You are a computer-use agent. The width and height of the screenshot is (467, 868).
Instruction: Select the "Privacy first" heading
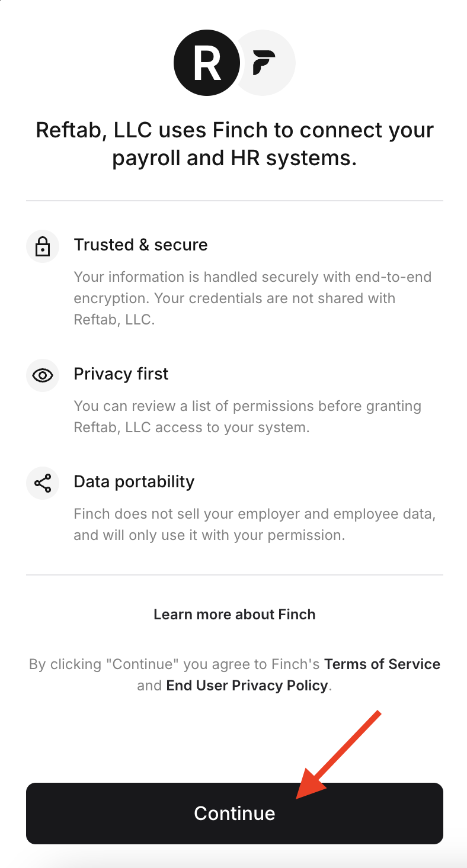point(121,374)
